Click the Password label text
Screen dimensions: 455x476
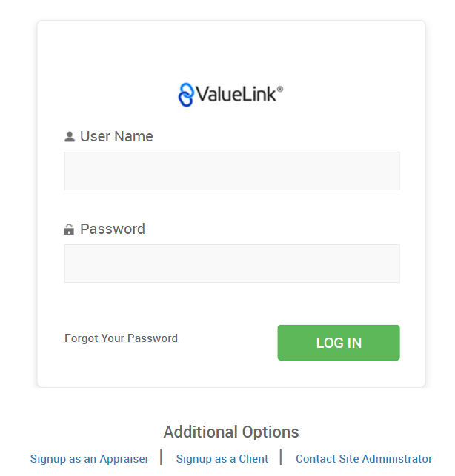(113, 229)
